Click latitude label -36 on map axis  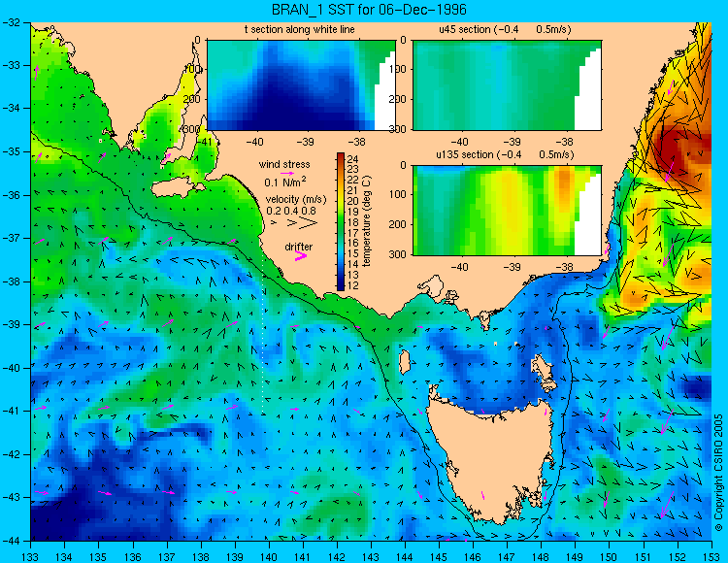(x=12, y=195)
